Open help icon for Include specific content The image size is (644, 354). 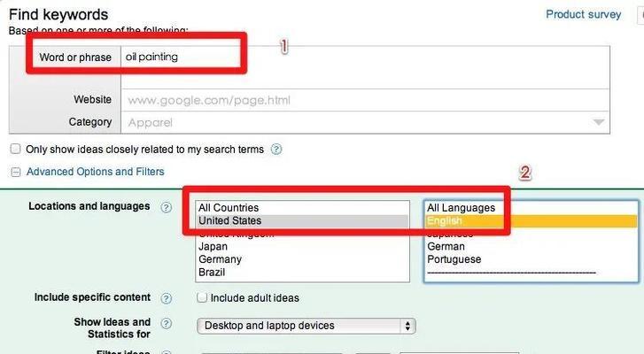(166, 298)
